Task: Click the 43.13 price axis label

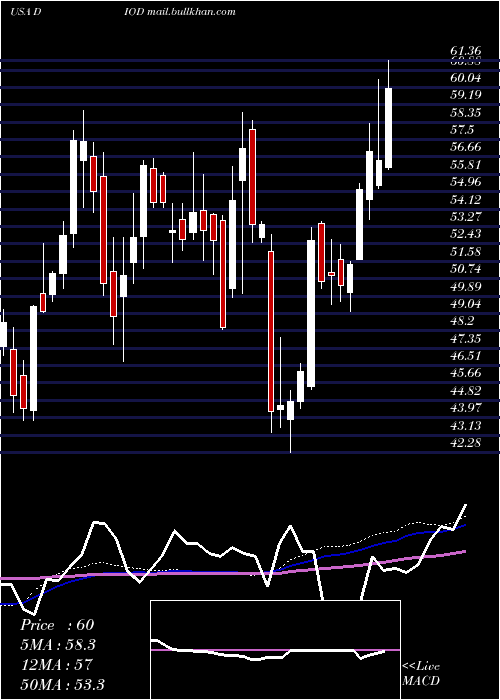Action: 465,426
